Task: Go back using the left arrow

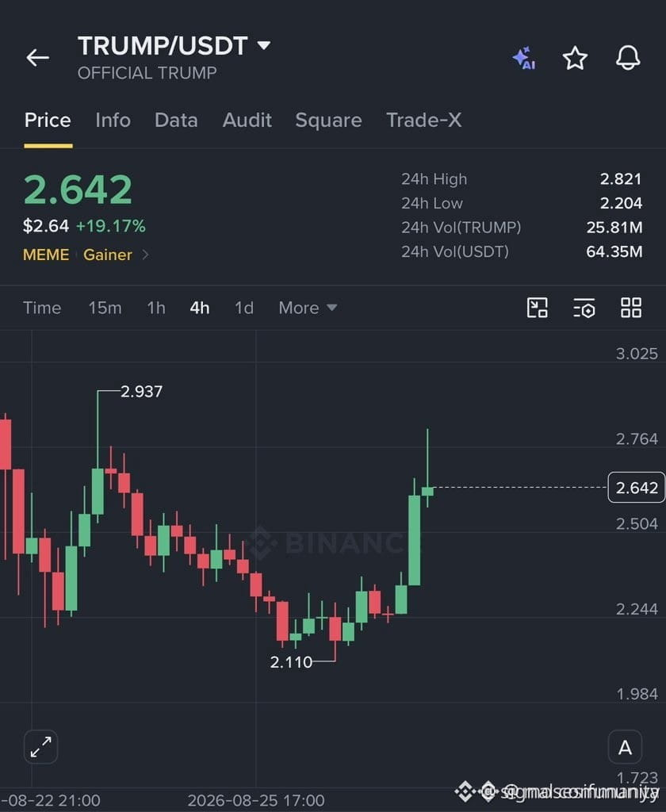Action: tap(38, 57)
